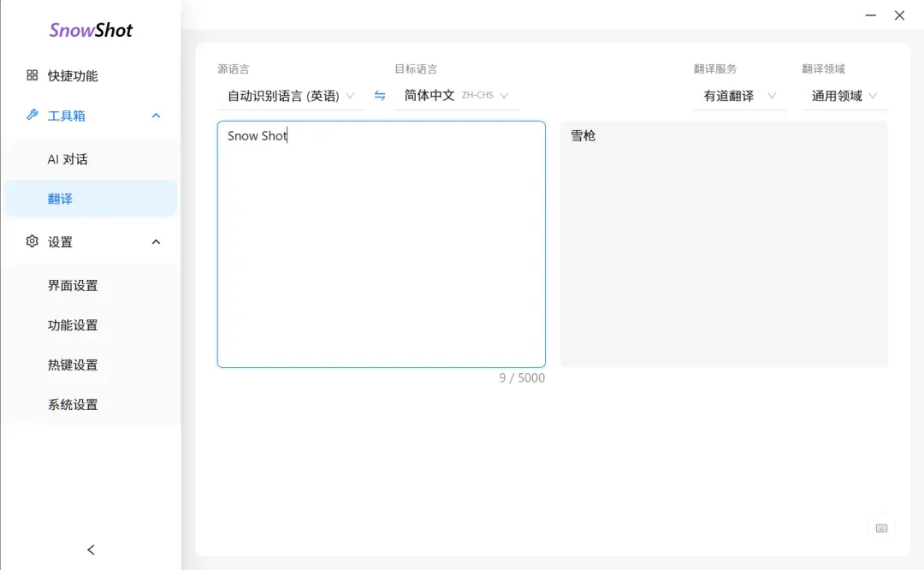The width and height of the screenshot is (924, 570).
Task: Open AI 对话 page
Action: point(91,159)
